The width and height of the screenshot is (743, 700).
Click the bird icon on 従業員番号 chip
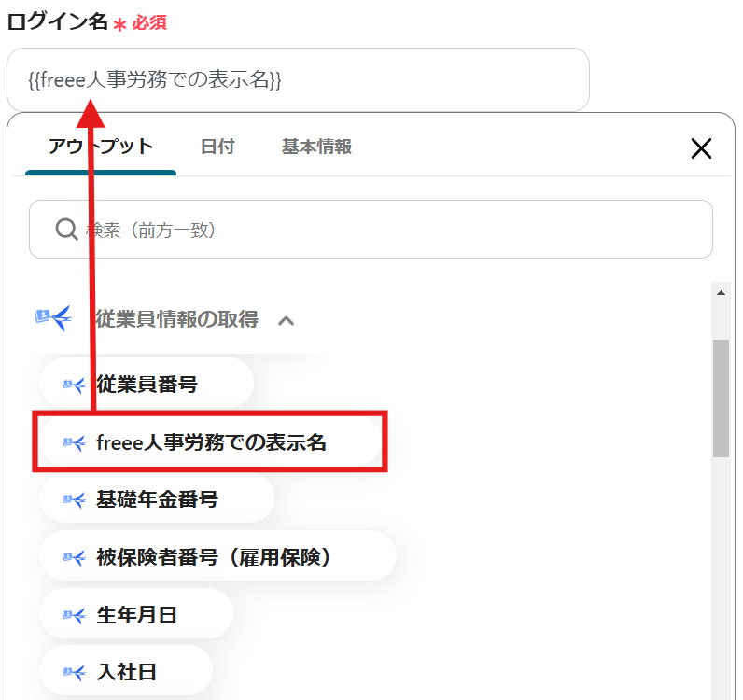coord(74,385)
